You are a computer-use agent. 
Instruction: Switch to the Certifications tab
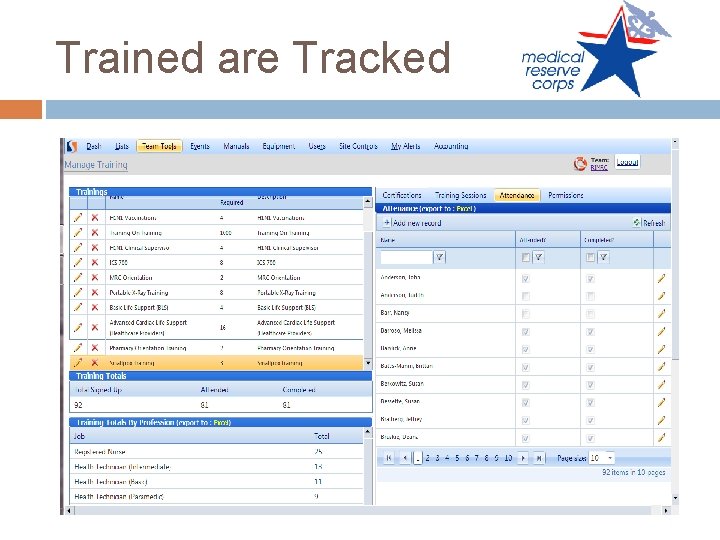(x=402, y=195)
